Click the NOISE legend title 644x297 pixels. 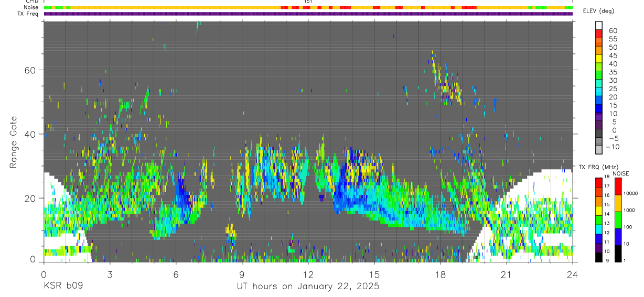pyautogui.click(x=620, y=173)
